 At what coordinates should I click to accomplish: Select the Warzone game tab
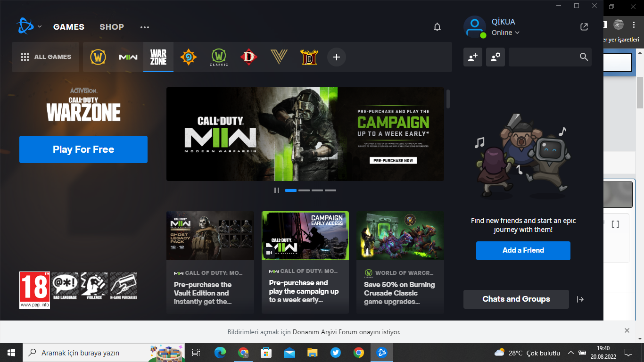tap(158, 57)
